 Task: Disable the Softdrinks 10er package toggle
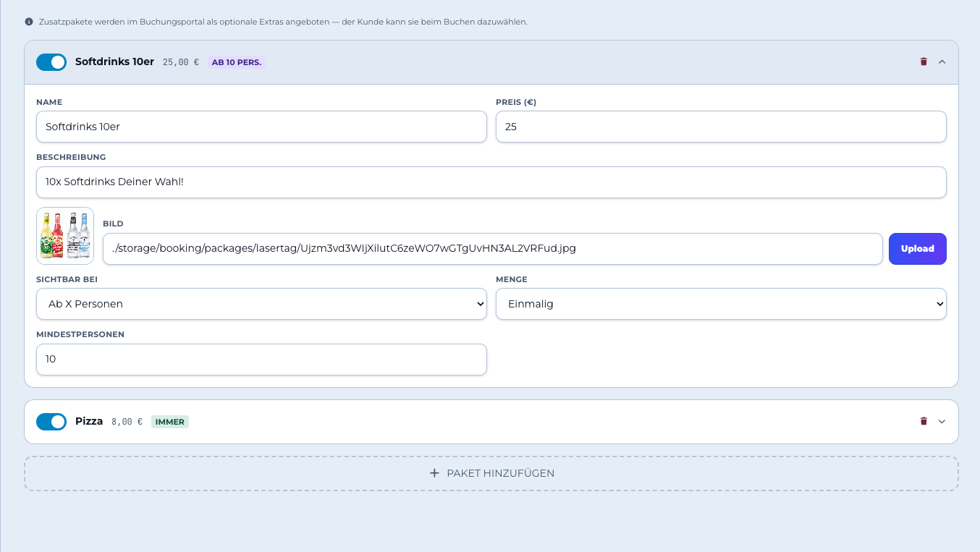(51, 62)
